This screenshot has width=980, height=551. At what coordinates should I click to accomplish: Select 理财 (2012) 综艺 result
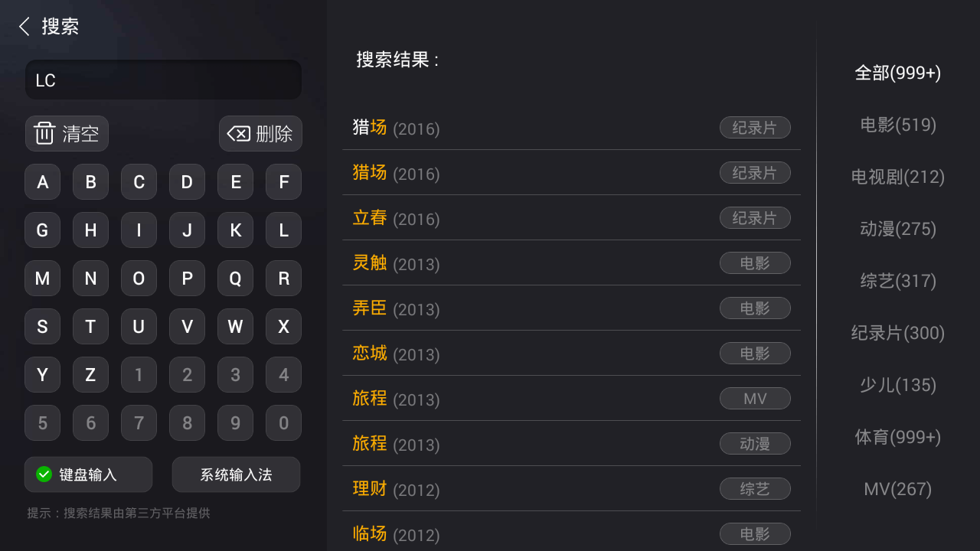[397, 488]
